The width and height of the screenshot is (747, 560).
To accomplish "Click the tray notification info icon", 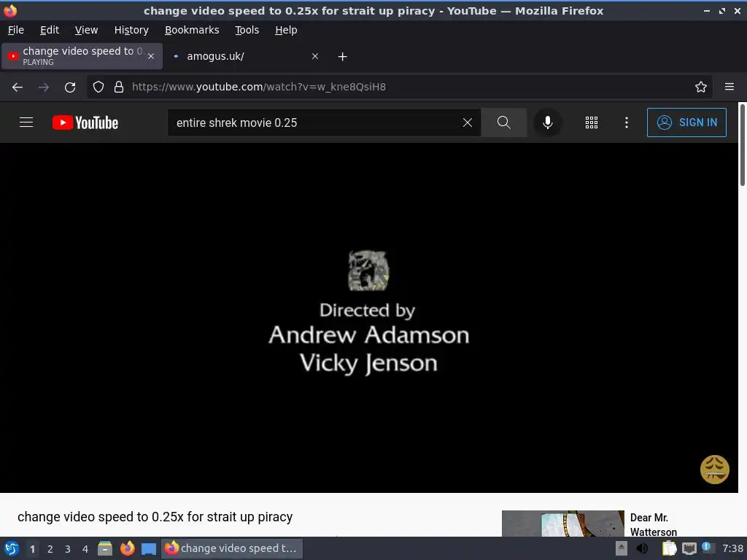I will [x=707, y=547].
